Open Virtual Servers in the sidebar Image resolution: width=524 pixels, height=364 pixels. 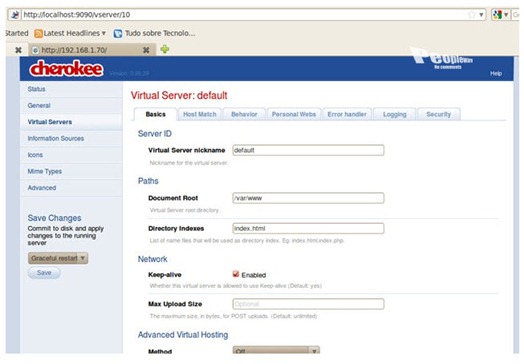click(x=50, y=122)
